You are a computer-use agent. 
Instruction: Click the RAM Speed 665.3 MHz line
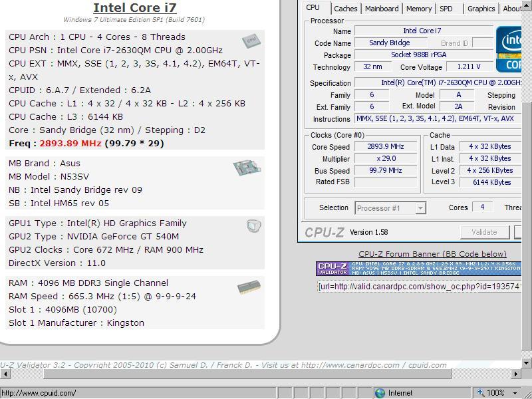coord(102,296)
